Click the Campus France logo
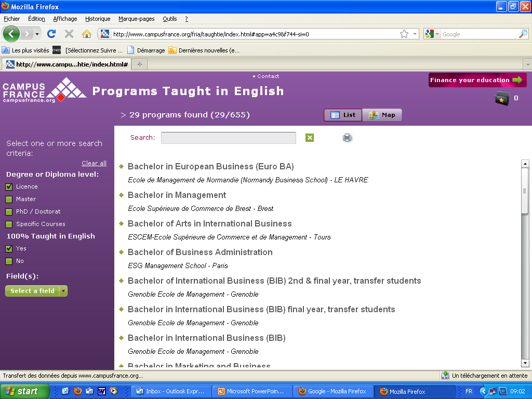This screenshot has height=399, width=532. tap(44, 90)
